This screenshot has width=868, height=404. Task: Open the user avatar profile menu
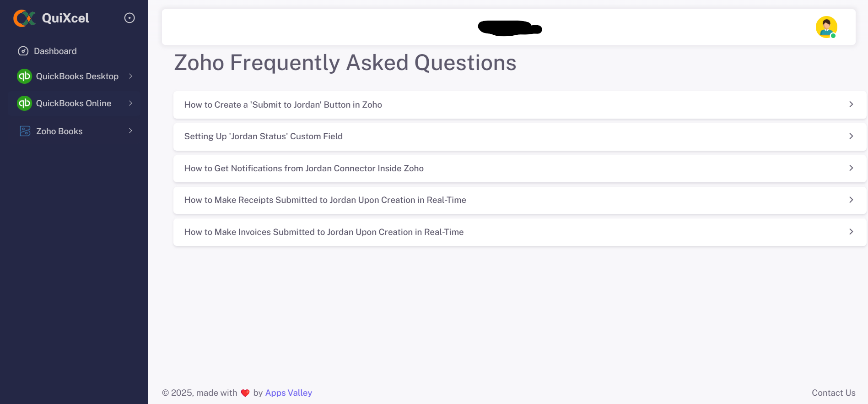point(826,27)
